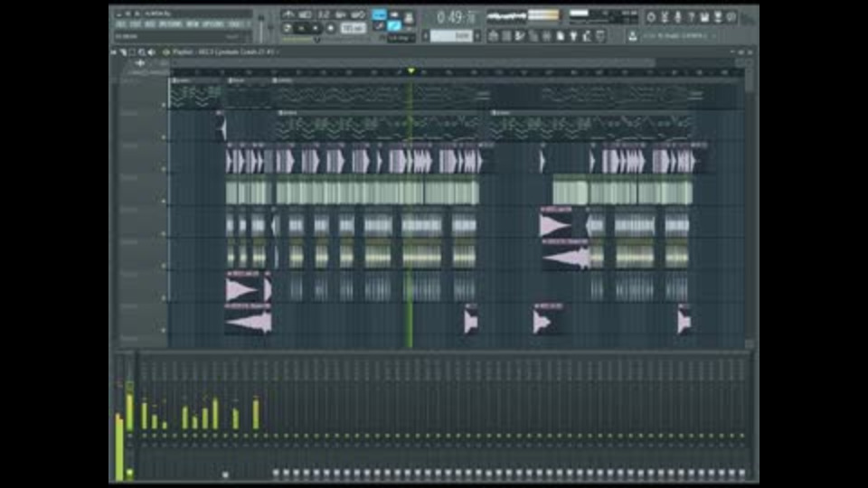
Task: Click the Playlist speaker playback tool icon
Action: (152, 52)
